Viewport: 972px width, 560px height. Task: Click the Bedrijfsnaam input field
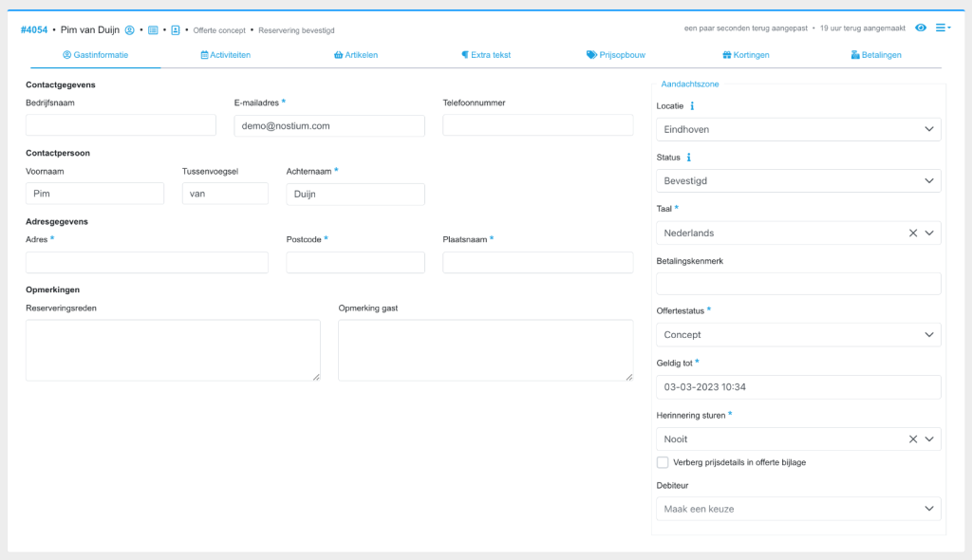coord(121,125)
